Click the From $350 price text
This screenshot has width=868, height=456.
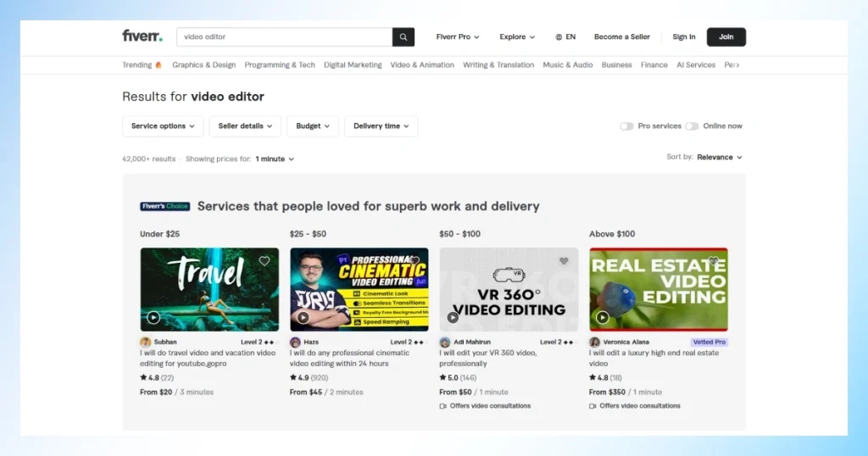pyautogui.click(x=607, y=392)
